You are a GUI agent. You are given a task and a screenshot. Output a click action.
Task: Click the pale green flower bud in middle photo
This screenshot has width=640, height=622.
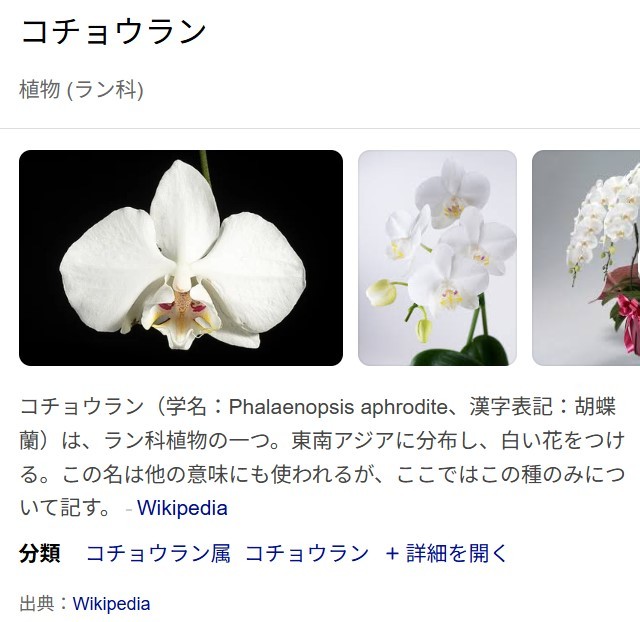(382, 292)
